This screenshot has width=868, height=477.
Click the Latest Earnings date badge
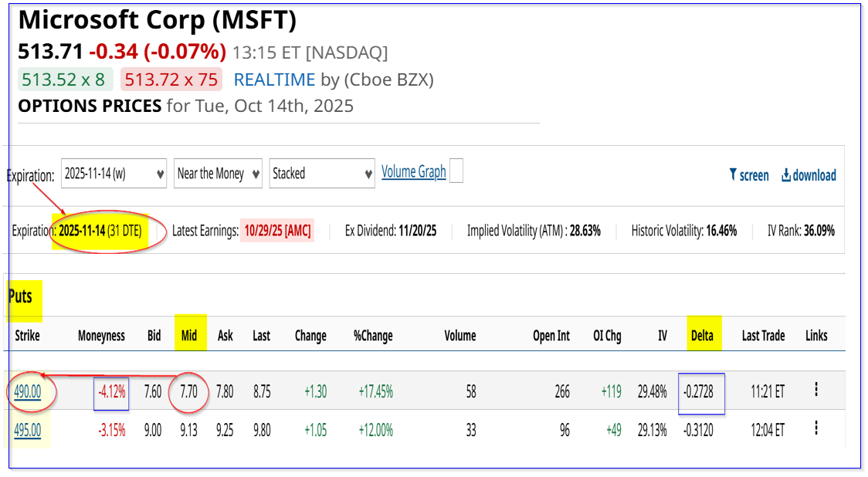pyautogui.click(x=278, y=231)
